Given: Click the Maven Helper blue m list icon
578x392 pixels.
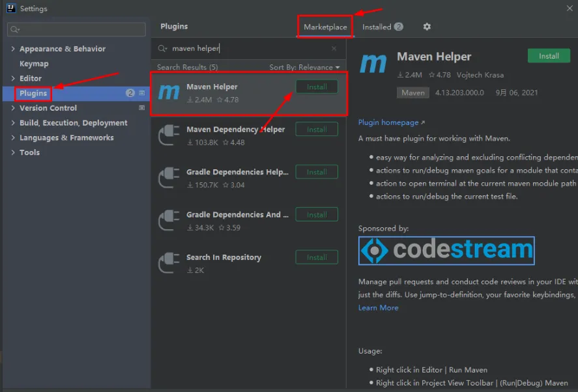Looking at the screenshot, I should [x=169, y=92].
